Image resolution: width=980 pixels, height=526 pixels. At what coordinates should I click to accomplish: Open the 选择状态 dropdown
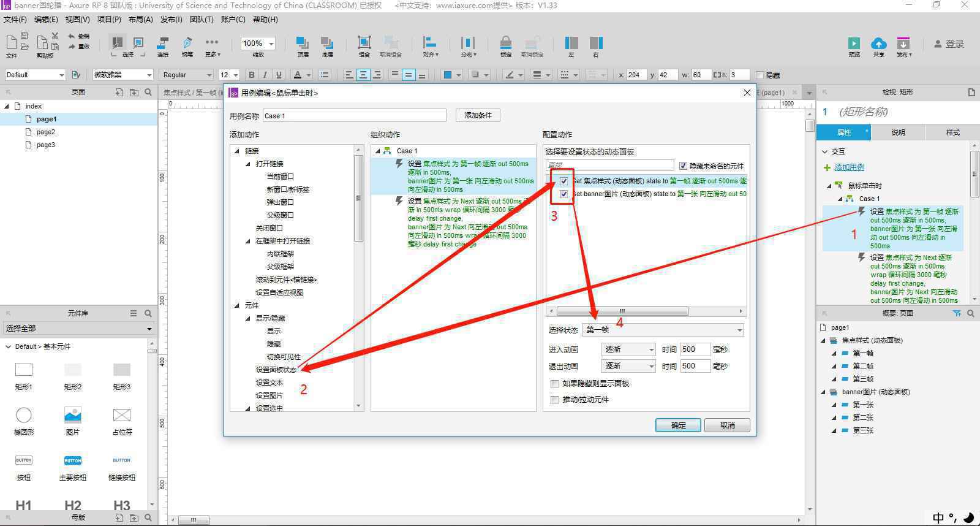[663, 330]
